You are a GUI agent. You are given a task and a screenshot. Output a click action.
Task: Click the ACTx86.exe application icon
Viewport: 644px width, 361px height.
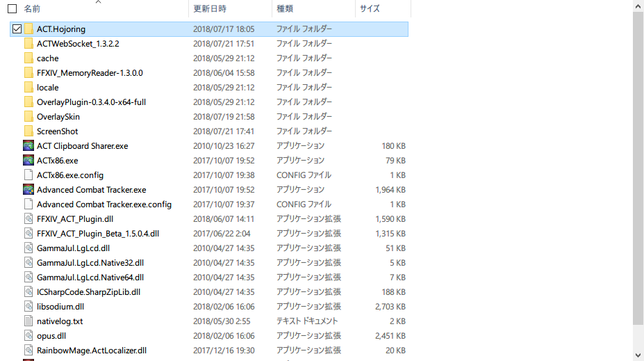coord(28,161)
